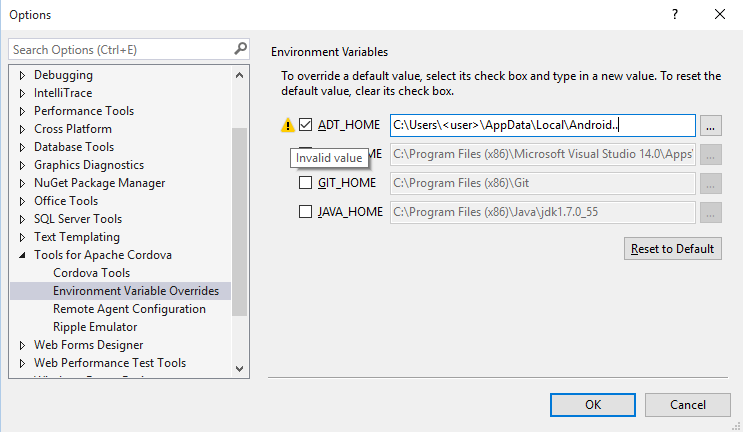Select the IntelliTrace category label
Image resolution: width=743 pixels, height=432 pixels.
(63, 93)
